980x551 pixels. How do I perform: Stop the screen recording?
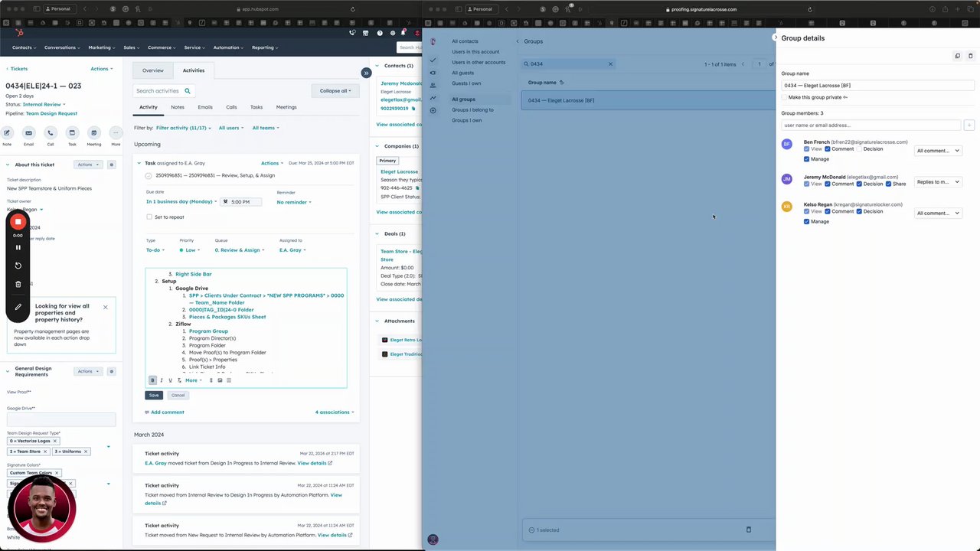pyautogui.click(x=18, y=222)
